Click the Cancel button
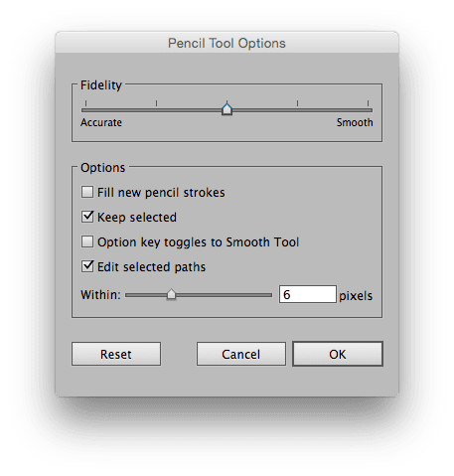 (241, 354)
